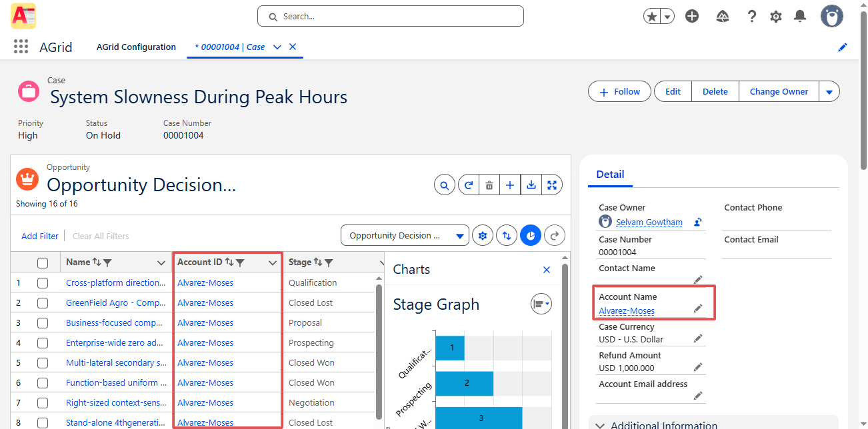The height and width of the screenshot is (429, 868).
Task: Select the 00001004 Case tab
Action: pos(230,47)
